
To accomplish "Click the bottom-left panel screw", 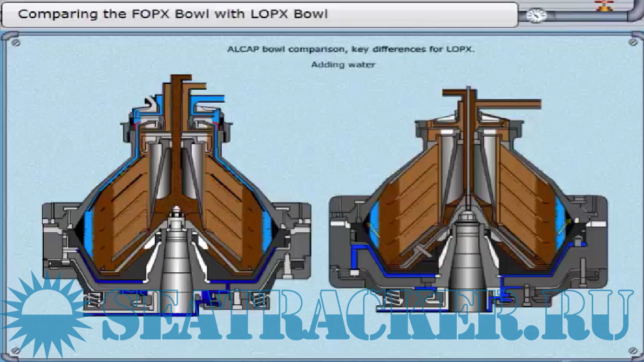I will [16, 350].
